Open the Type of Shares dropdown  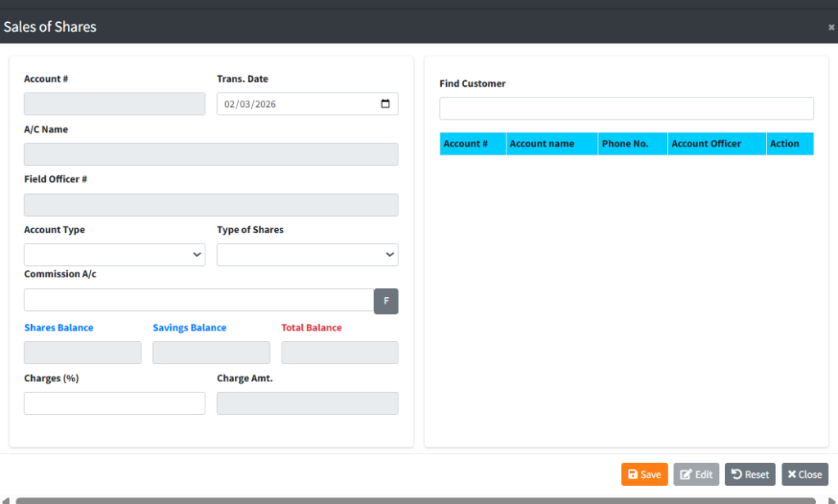(x=307, y=254)
